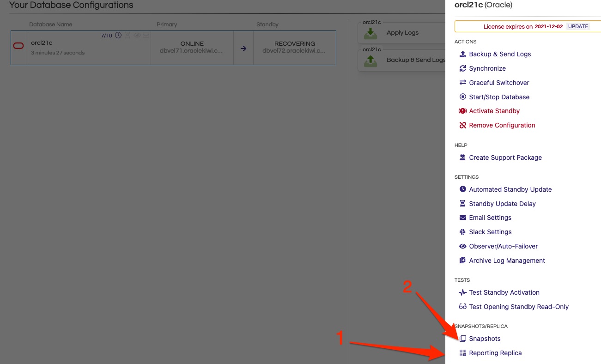Click the Synchronize refresh icon

(x=462, y=68)
